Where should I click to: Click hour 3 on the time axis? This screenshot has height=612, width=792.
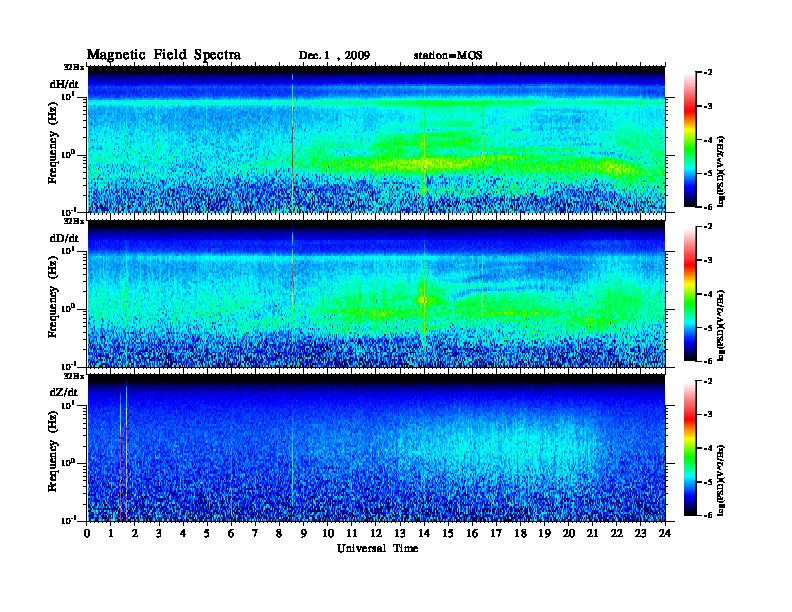click(159, 534)
